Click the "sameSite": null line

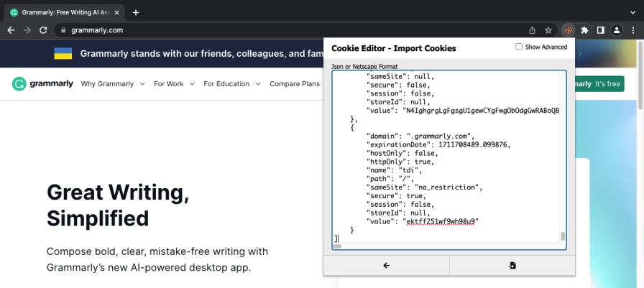point(400,76)
